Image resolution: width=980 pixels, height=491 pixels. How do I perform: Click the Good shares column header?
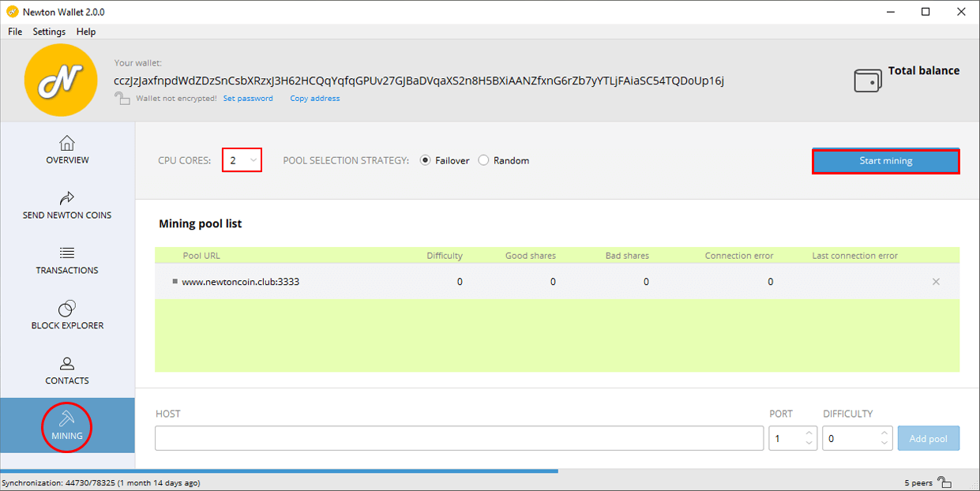[531, 256]
